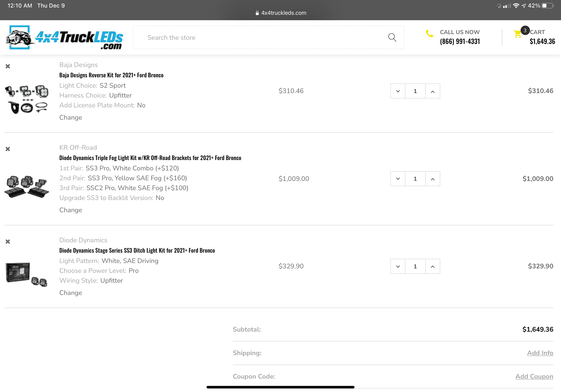This screenshot has height=392, width=561.
Task: Edit quantity field for Triple Fog Light Kit
Action: click(x=415, y=179)
